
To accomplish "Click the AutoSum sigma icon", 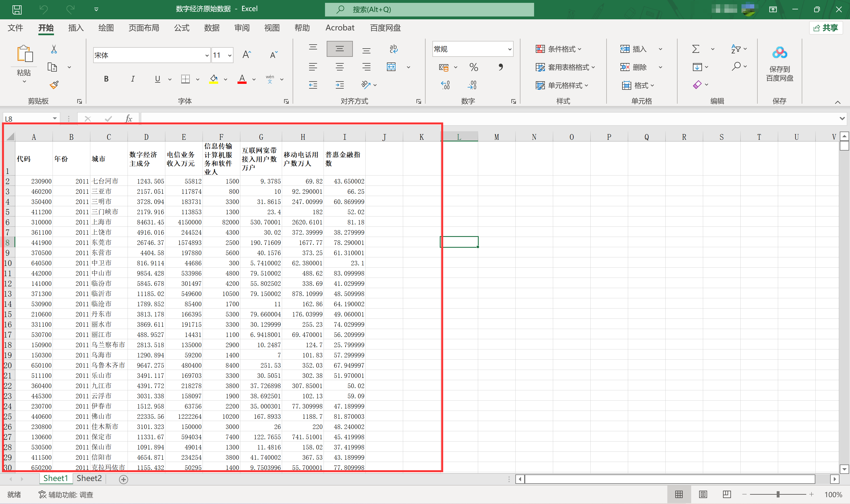I will click(x=695, y=49).
